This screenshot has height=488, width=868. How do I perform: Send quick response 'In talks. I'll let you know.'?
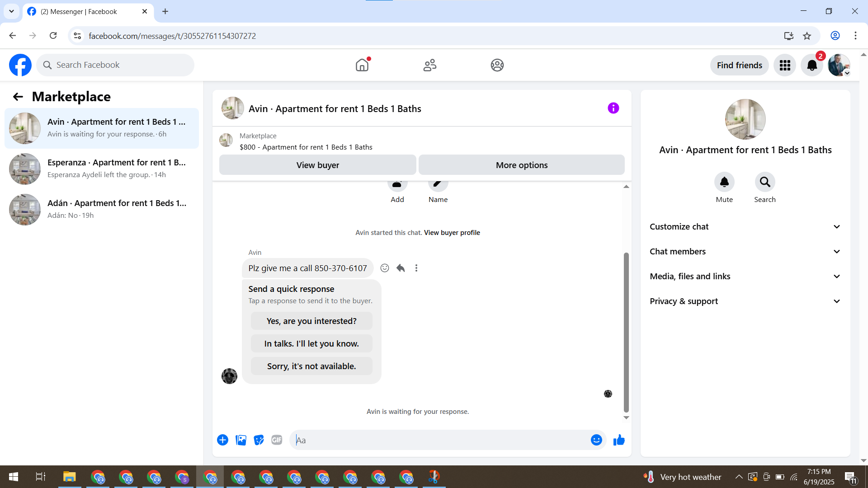311,343
